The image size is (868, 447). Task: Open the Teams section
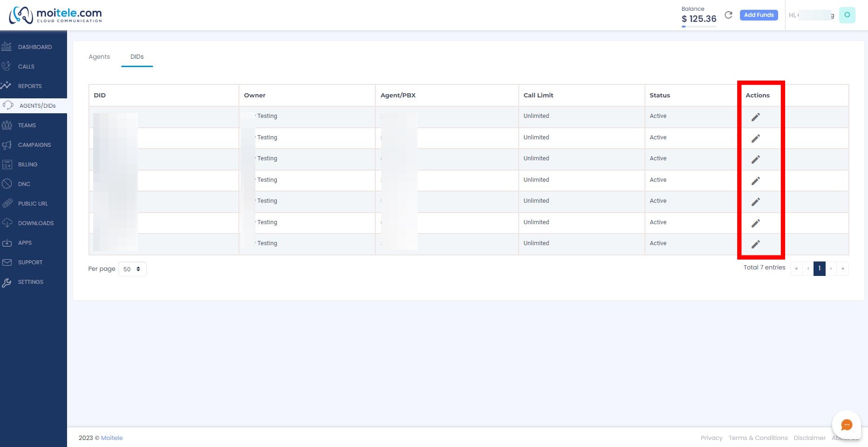[27, 125]
